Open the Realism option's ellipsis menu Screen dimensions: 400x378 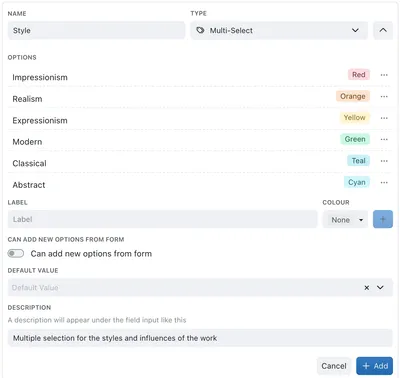pos(384,97)
